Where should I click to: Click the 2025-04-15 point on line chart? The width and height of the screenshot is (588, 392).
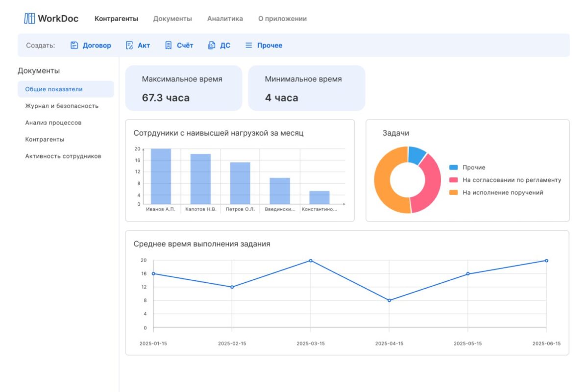click(390, 300)
